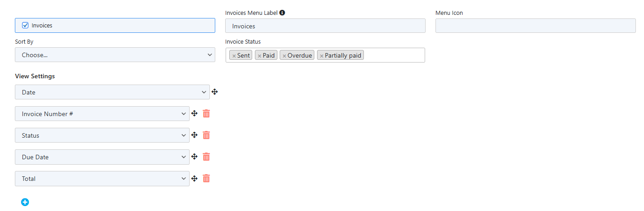Delete the Invoice Number # view field
644x211 pixels.
(x=206, y=113)
